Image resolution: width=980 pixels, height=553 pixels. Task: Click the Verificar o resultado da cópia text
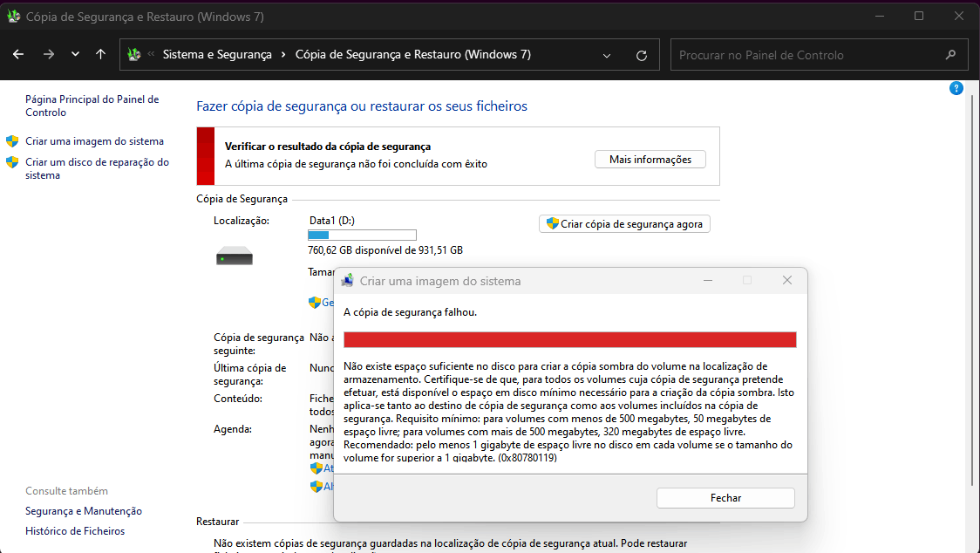[x=328, y=147]
